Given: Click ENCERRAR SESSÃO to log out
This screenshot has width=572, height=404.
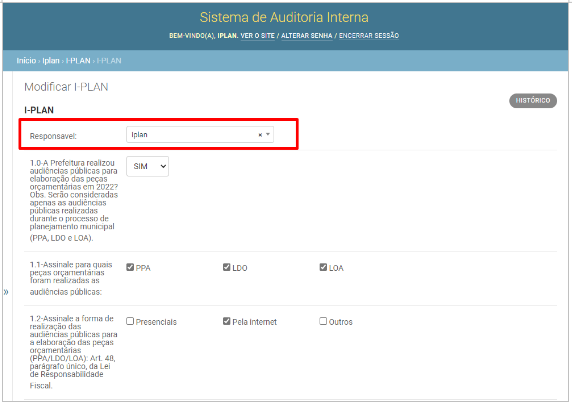Looking at the screenshot, I should click(x=369, y=36).
